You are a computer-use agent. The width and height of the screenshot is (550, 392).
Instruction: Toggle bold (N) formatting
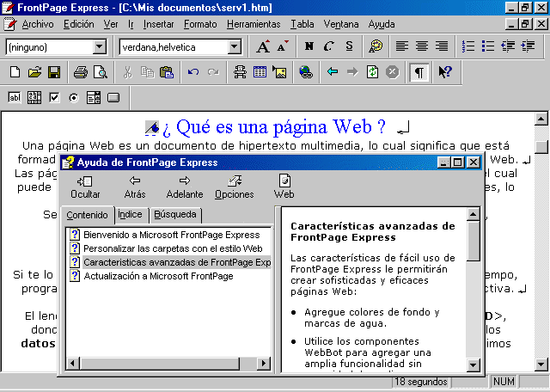pos(309,46)
